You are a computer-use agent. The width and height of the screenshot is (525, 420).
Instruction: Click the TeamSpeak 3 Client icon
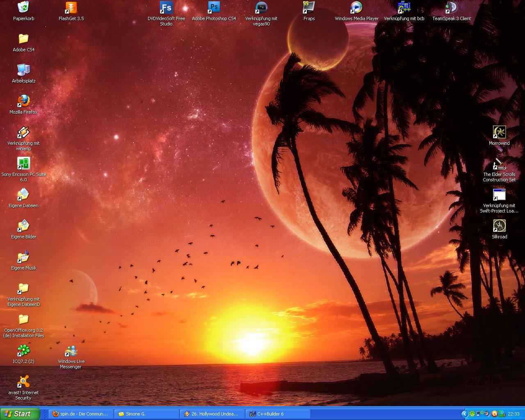[451, 8]
